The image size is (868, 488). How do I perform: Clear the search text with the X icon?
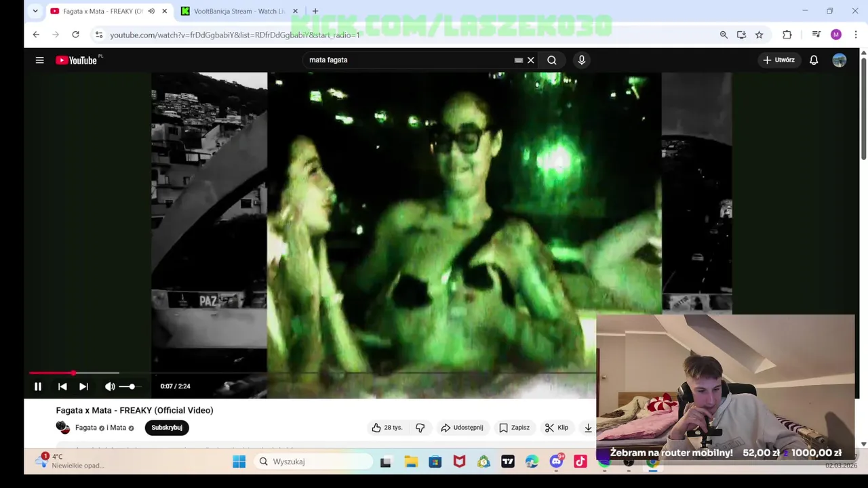(531, 60)
